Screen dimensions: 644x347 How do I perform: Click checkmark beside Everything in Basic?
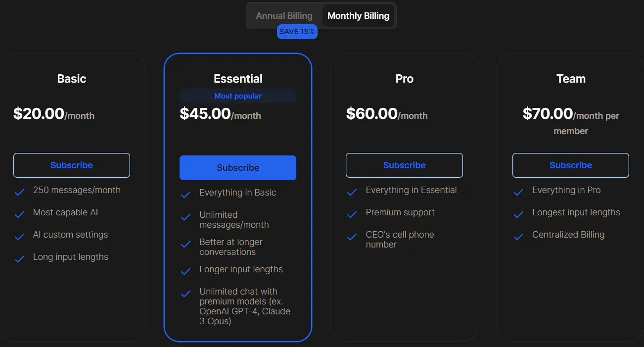pyautogui.click(x=186, y=195)
